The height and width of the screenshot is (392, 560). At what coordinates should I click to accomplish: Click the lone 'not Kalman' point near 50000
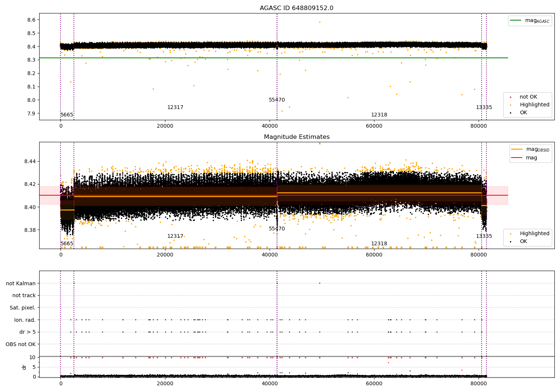point(320,283)
